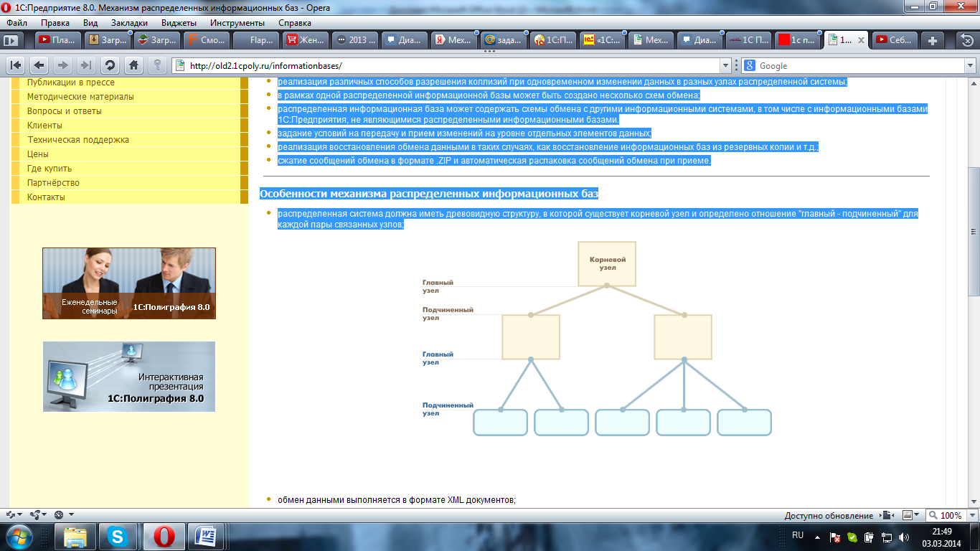The height and width of the screenshot is (551, 980).
Task: Open the password wand key icon
Action: (157, 65)
